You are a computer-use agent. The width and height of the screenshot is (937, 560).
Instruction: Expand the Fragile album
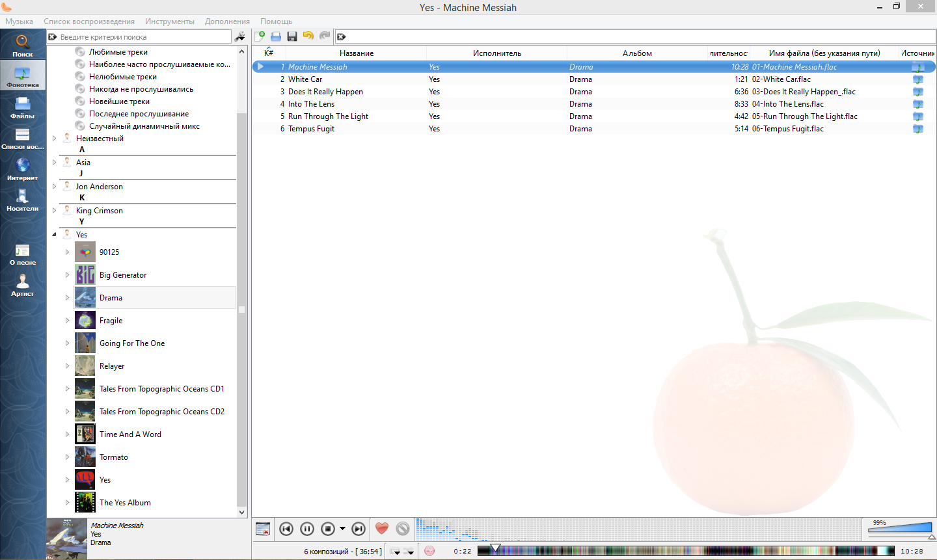67,320
